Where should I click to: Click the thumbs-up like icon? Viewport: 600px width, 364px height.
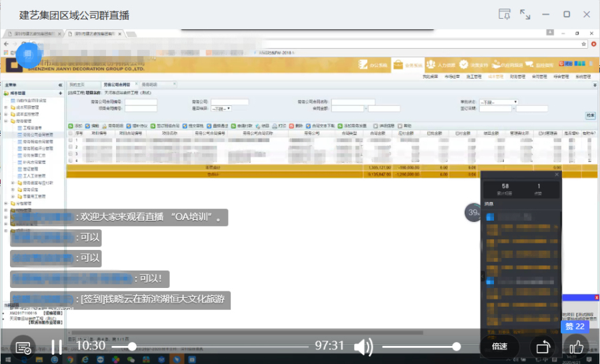click(576, 346)
